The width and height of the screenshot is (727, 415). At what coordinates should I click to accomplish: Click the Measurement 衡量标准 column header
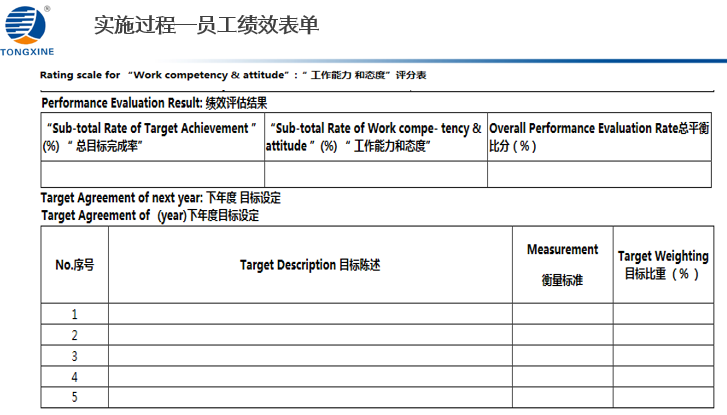[562, 265]
